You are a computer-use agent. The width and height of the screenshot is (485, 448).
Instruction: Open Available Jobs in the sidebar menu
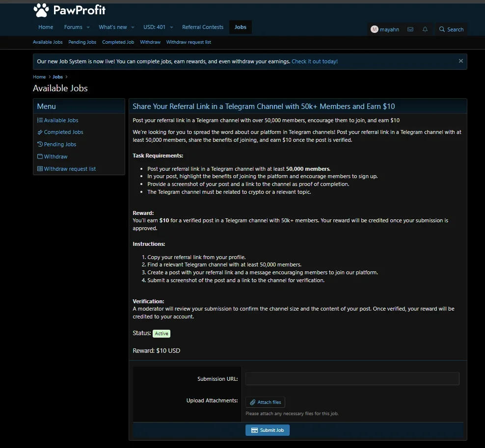61,120
